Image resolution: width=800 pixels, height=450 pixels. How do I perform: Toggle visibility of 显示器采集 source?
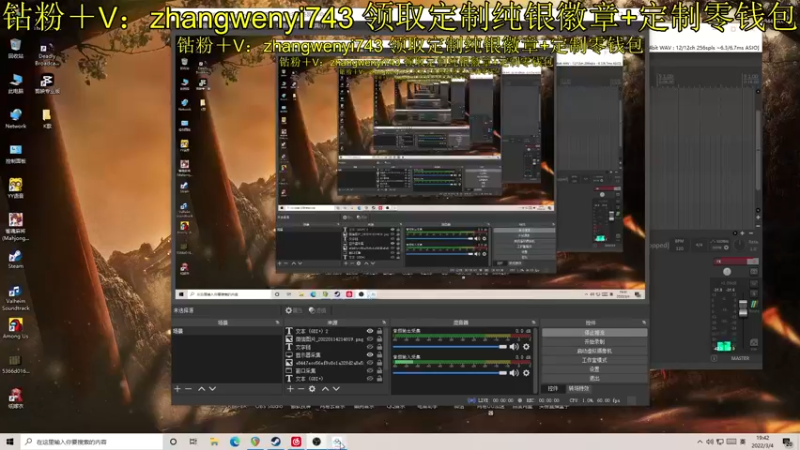tap(370, 355)
